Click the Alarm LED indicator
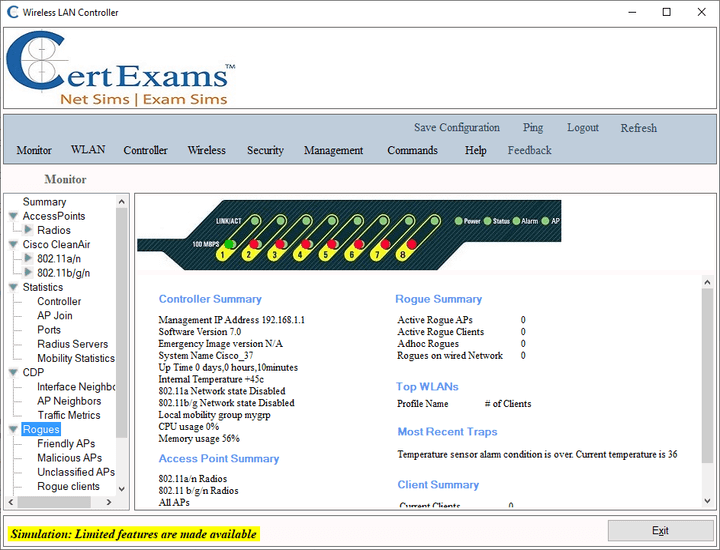This screenshot has width=720, height=550. pyautogui.click(x=516, y=221)
